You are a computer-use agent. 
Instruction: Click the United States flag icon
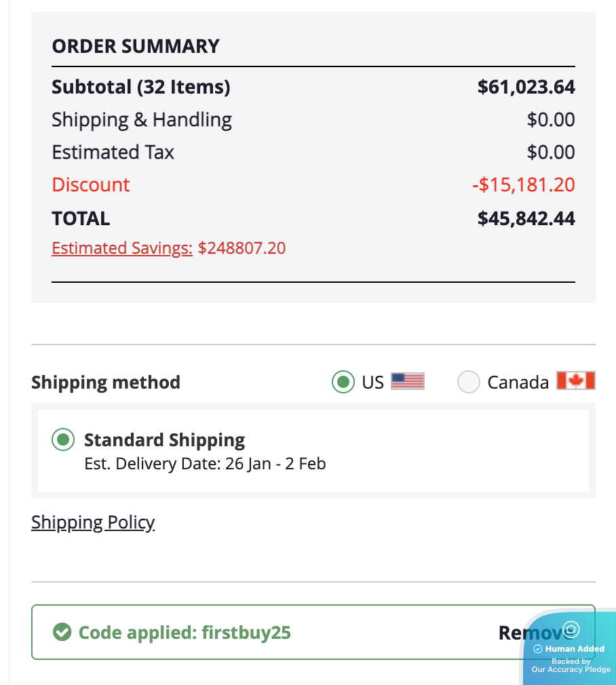coord(408,381)
